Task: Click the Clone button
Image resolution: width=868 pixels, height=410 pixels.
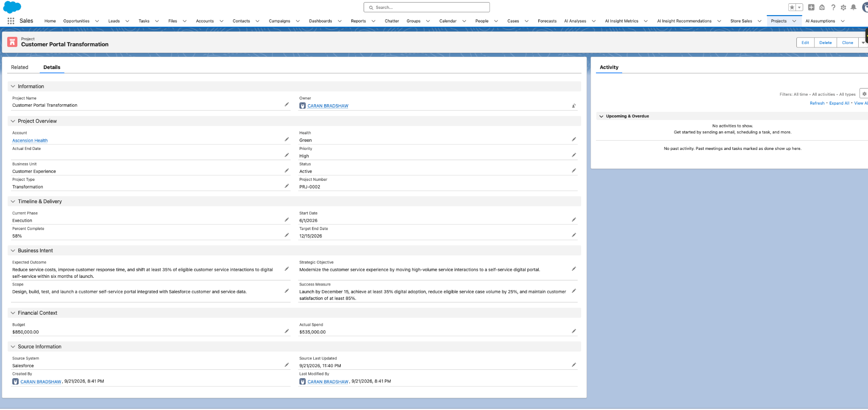Action: coord(848,42)
